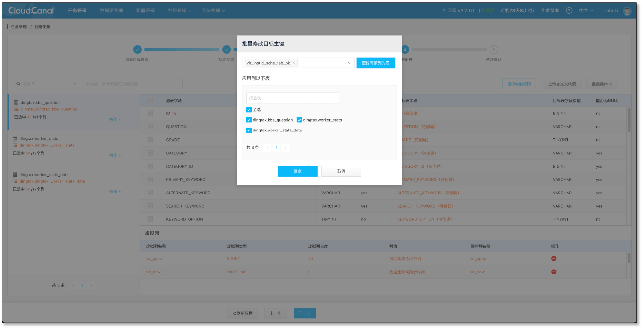
Task: Expand the primary key column dropdown
Action: tap(349, 63)
